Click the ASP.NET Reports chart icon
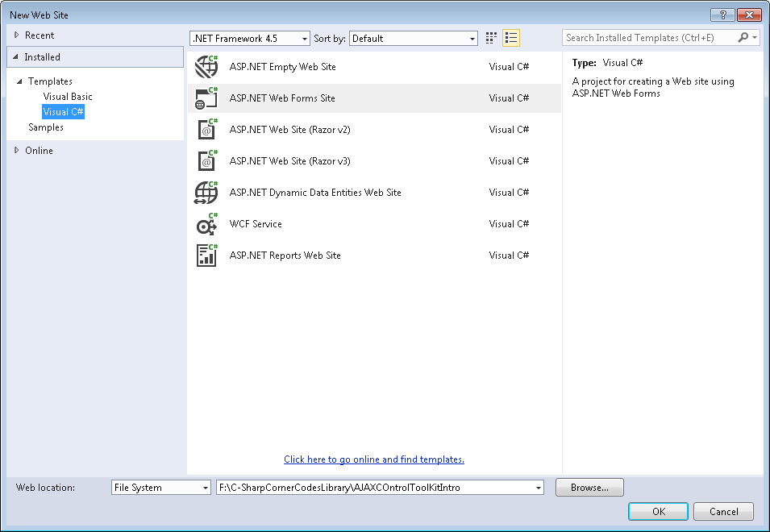This screenshot has width=770, height=532. click(206, 256)
